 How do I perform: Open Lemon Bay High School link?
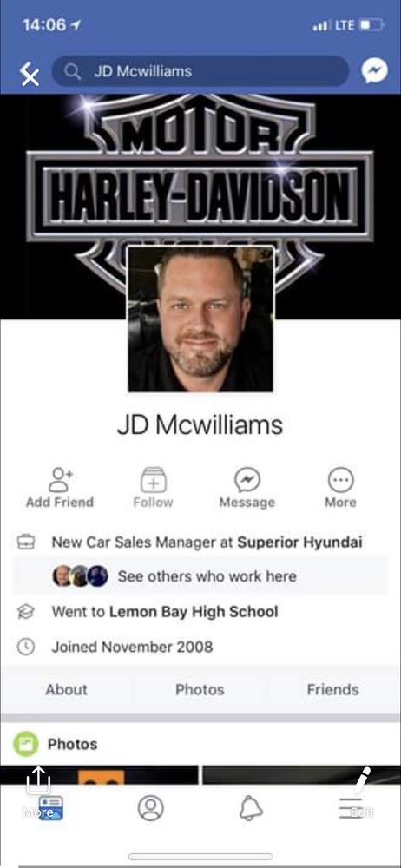(x=194, y=612)
